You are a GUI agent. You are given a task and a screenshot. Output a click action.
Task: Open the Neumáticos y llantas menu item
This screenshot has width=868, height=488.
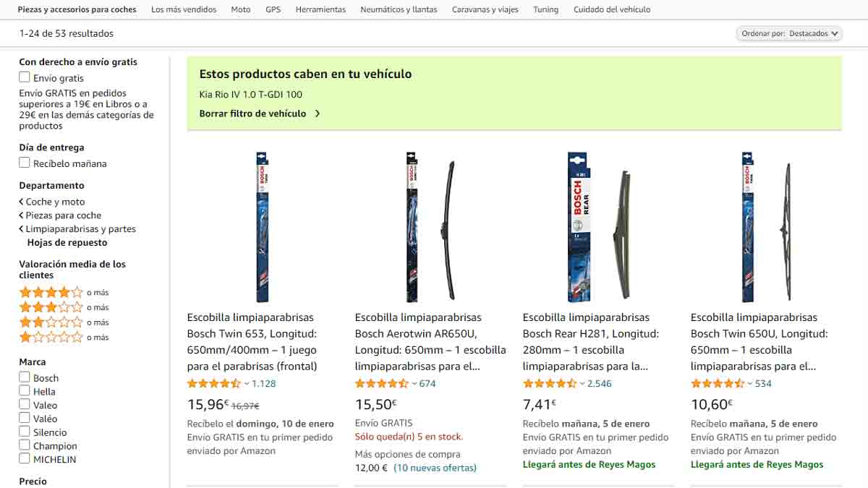(x=399, y=9)
